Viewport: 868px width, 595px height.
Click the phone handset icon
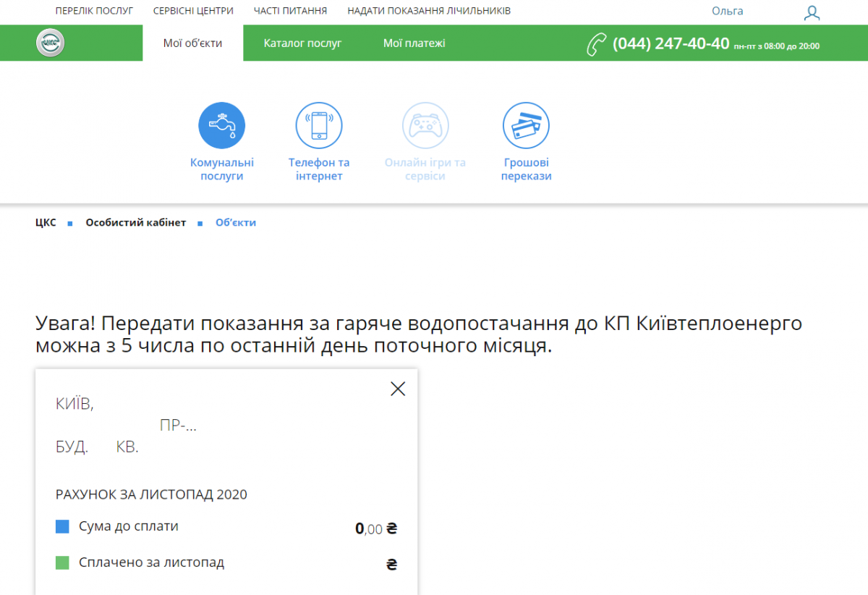tap(597, 44)
